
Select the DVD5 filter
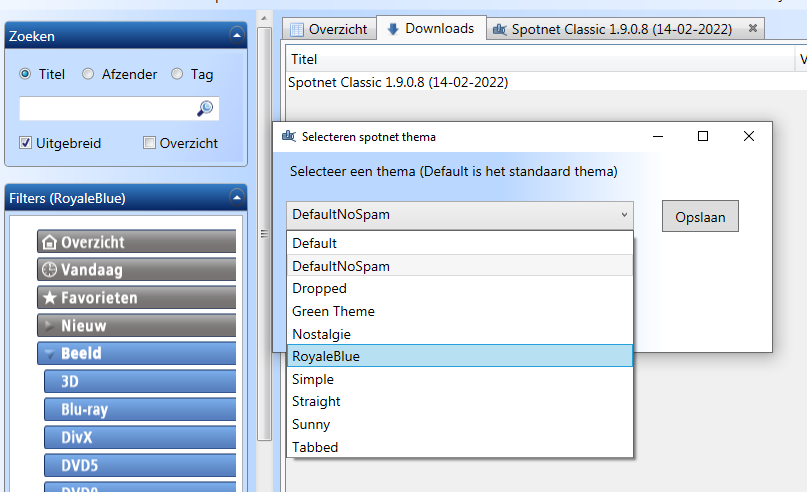click(140, 465)
